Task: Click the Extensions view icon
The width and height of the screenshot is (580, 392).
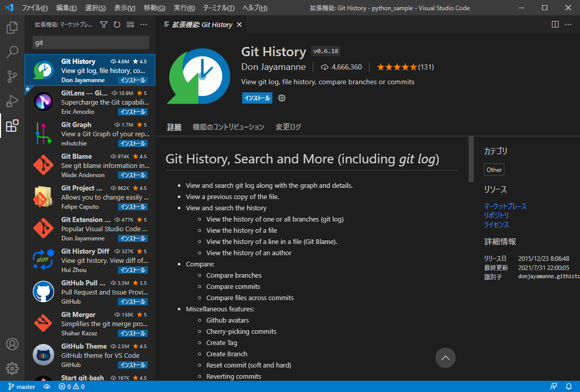Action: pyautogui.click(x=12, y=126)
